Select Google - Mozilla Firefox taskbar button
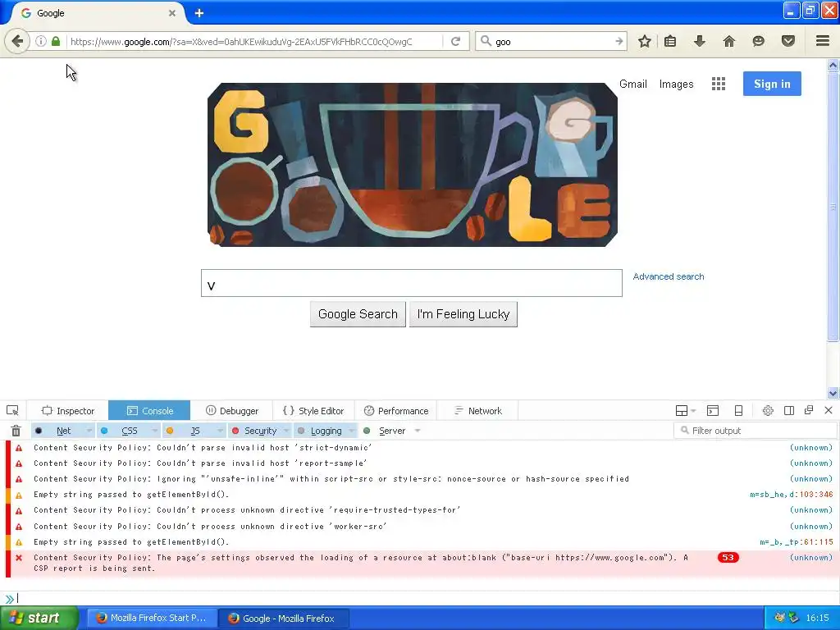The image size is (840, 630). coord(283,618)
